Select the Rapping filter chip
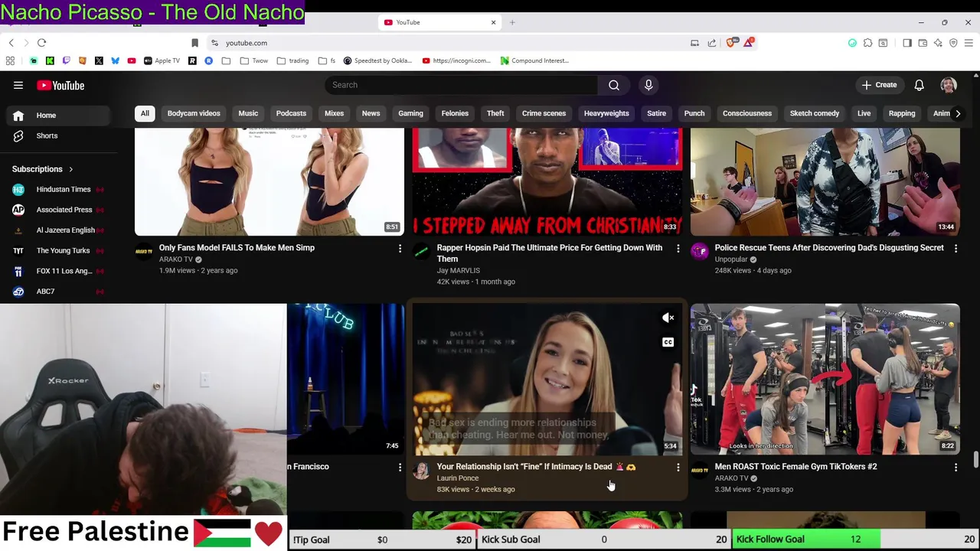The height and width of the screenshot is (551, 980). tap(902, 113)
